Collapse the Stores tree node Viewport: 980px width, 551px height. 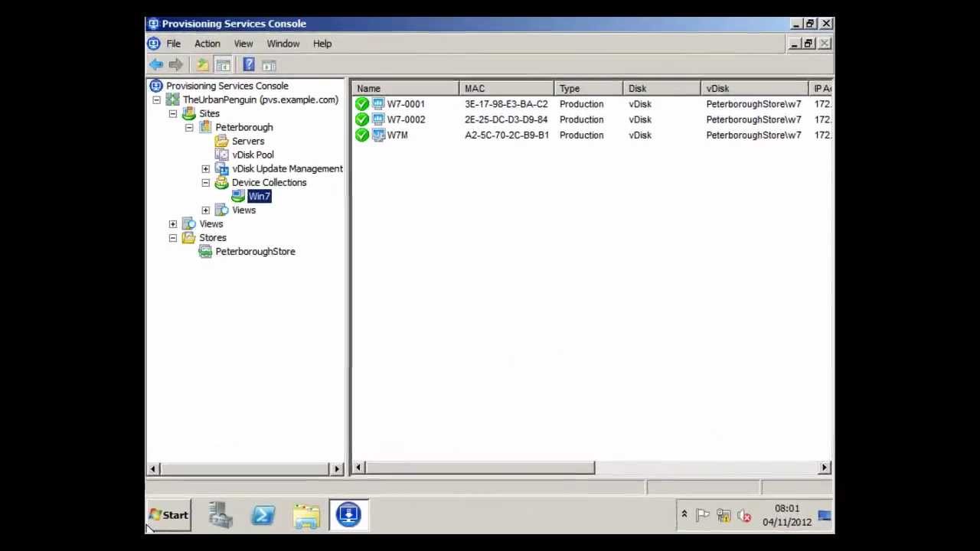tap(173, 238)
